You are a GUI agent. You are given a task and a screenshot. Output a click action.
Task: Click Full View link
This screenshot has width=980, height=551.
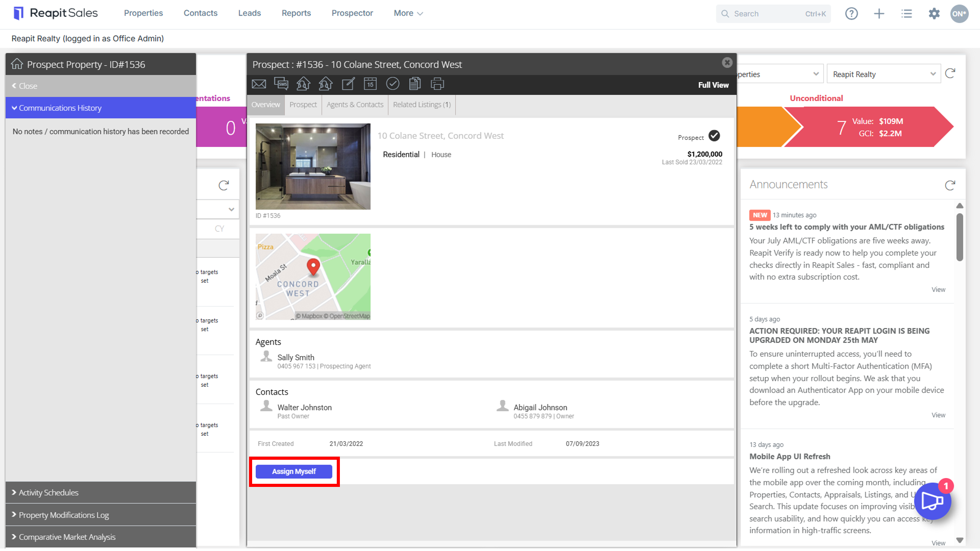(713, 85)
